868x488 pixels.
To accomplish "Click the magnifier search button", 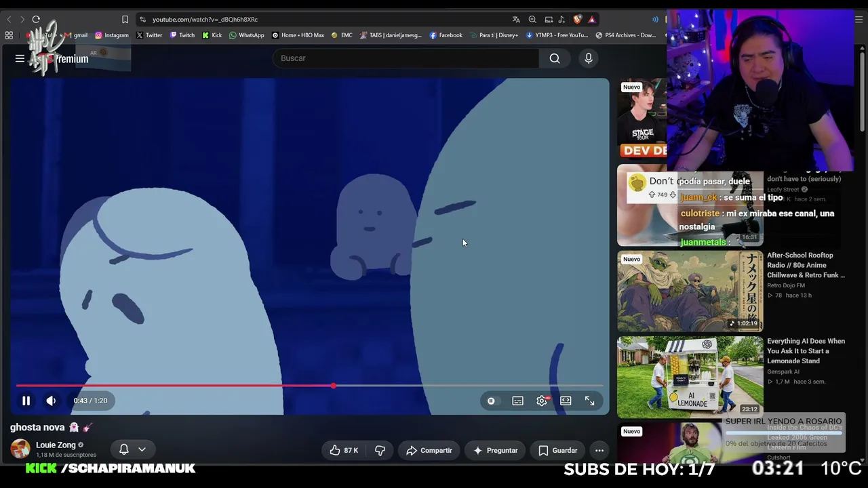I will [x=555, y=58].
